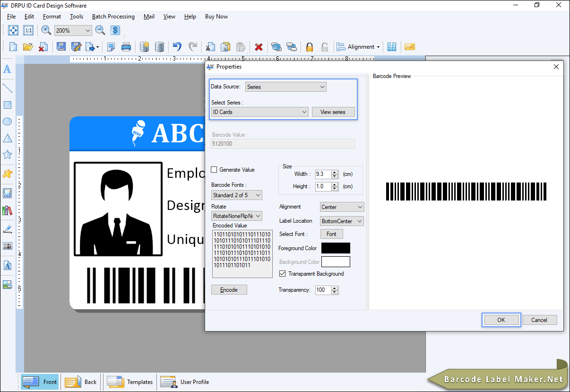Screen dimensions: 570x392
Task: Select the Line drawing tool
Action: click(7, 87)
